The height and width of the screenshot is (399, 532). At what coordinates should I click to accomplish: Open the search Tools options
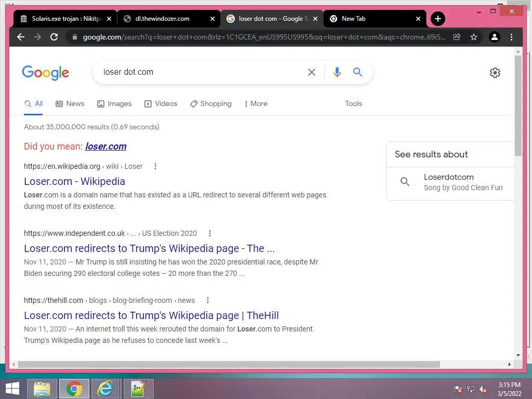[353, 104]
